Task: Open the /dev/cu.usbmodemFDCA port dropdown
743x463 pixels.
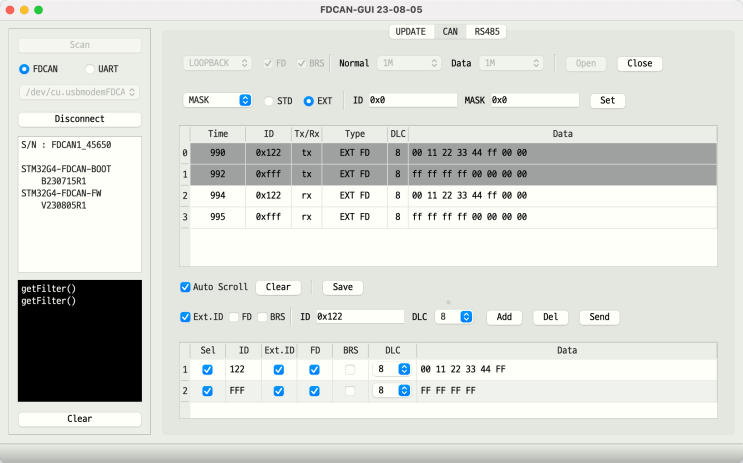Action: point(80,92)
